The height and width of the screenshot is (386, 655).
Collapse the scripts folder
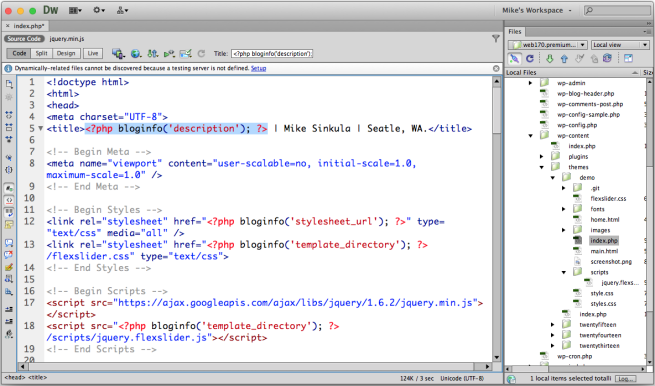pyautogui.click(x=564, y=272)
